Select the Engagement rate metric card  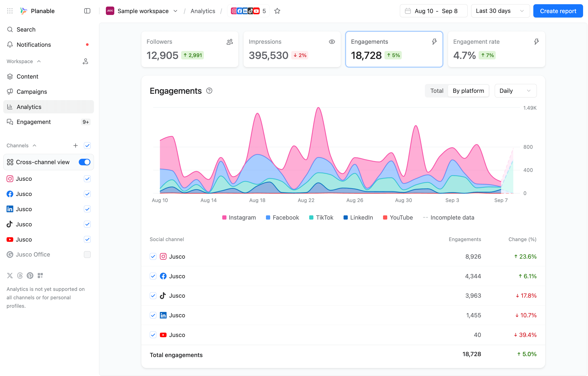click(496, 49)
